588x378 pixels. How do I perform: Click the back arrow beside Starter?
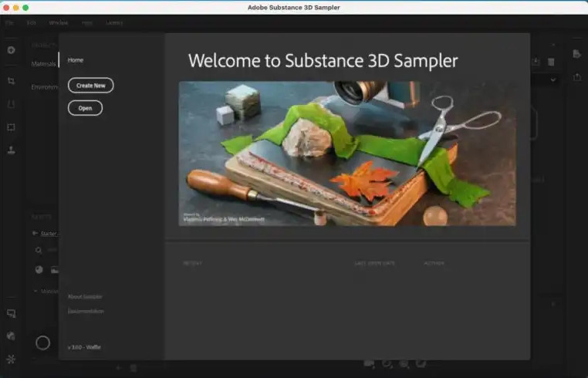click(x=35, y=233)
